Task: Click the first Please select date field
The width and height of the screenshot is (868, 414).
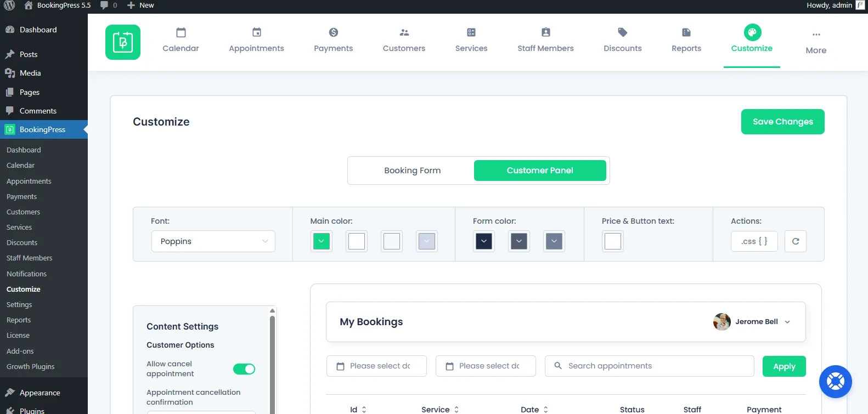Action: pyautogui.click(x=376, y=366)
